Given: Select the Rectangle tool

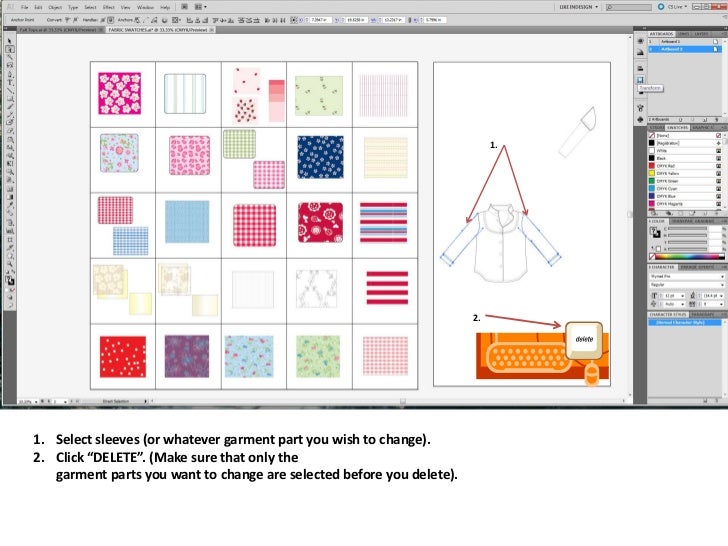Looking at the screenshot, I should [10, 98].
